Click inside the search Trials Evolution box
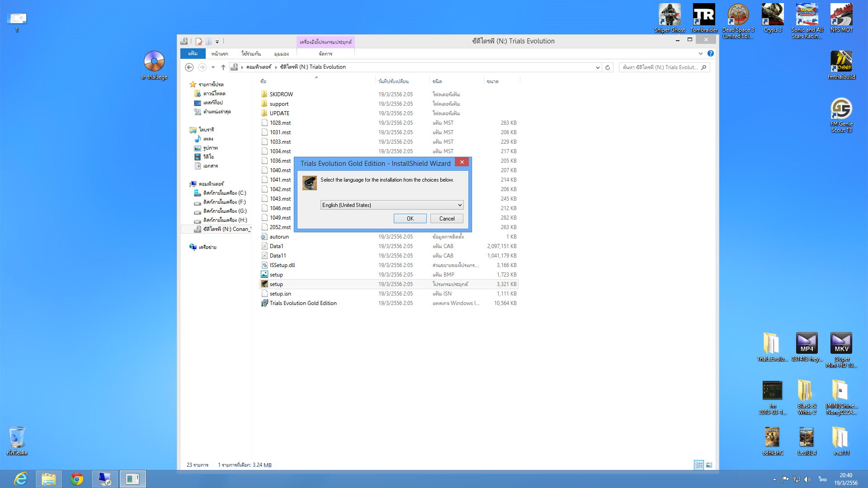868x488 pixels. (x=660, y=67)
